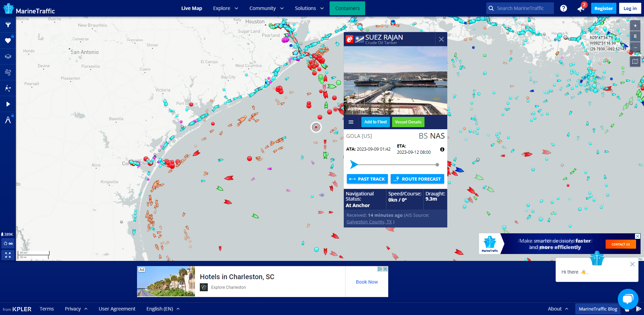
Task: Open the chat bubble widget
Action: pyautogui.click(x=628, y=299)
